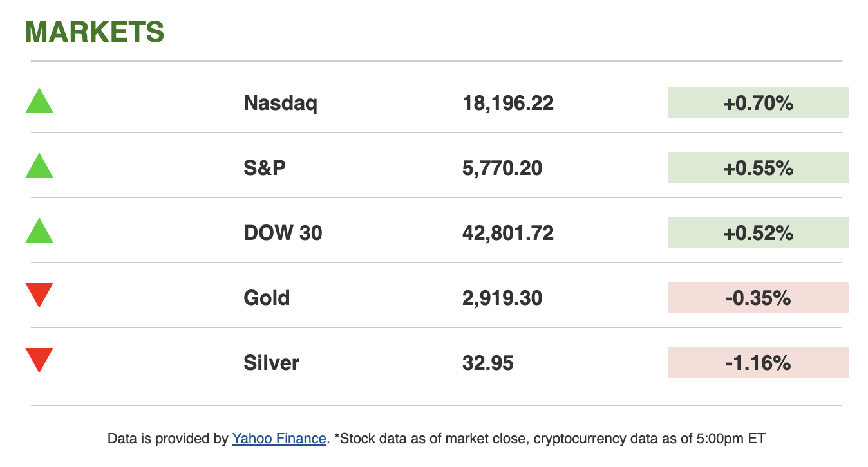Click the red down arrow beside Gold
The width and height of the screenshot is (868, 467).
coord(39,294)
